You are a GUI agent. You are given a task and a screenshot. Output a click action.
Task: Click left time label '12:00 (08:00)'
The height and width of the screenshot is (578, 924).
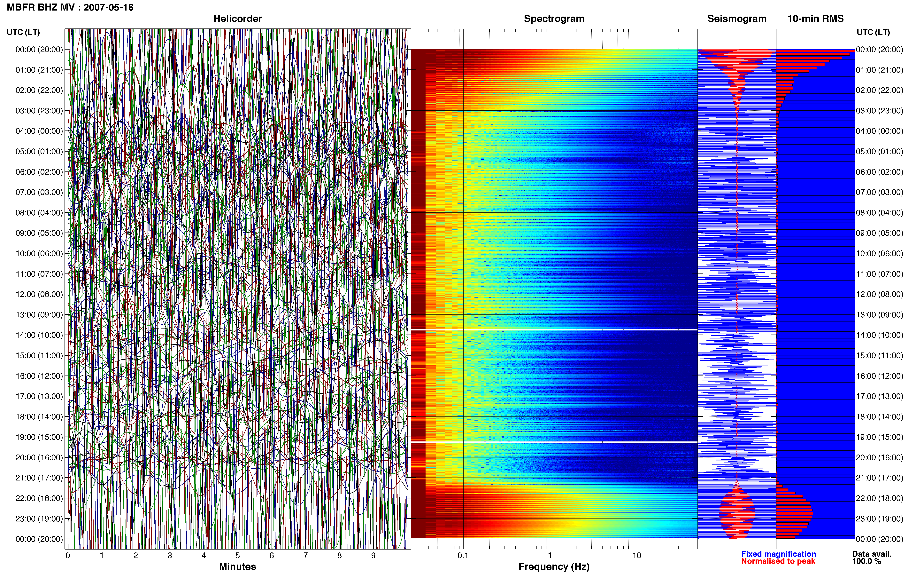coord(39,294)
